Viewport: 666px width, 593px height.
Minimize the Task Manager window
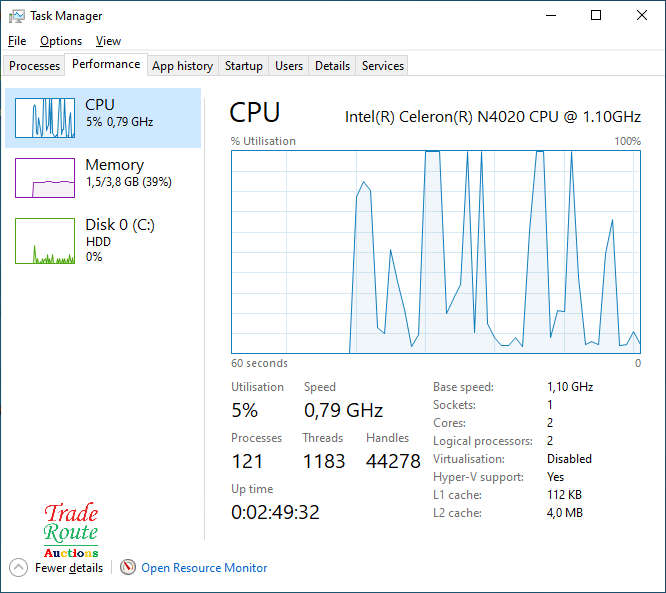tap(551, 16)
